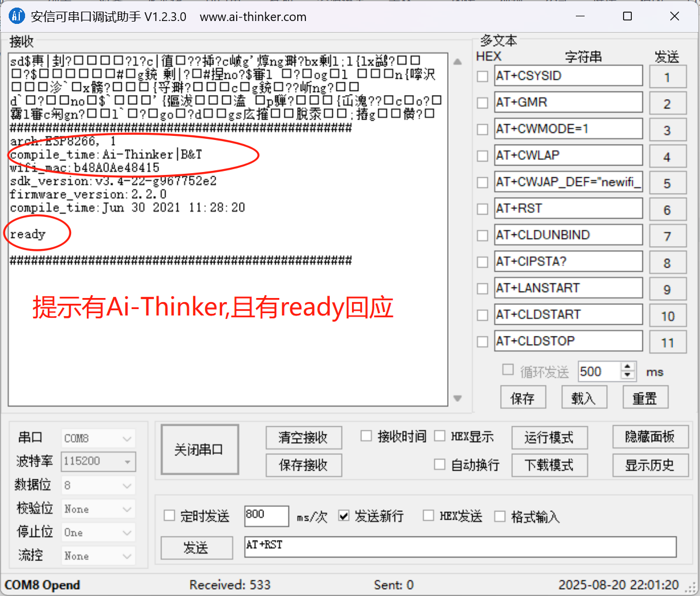Click the 发送 send button
The height and width of the screenshot is (596, 700).
pyautogui.click(x=196, y=548)
